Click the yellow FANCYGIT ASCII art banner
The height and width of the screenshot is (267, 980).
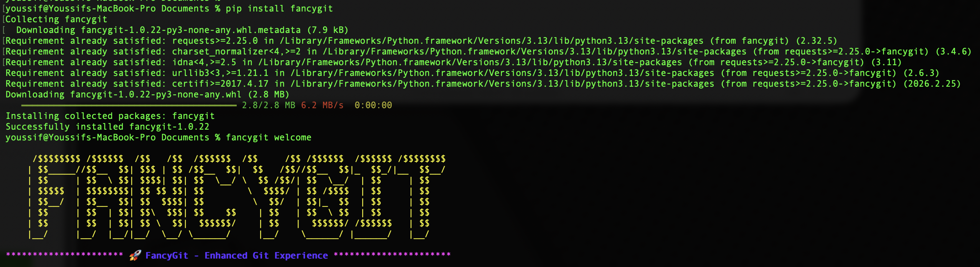tap(237, 196)
